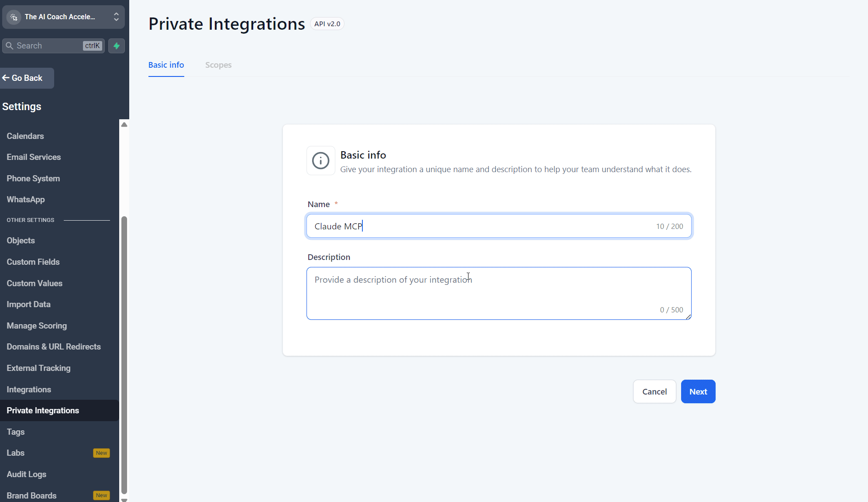The image size is (868, 502).
Task: Open Integrations settings
Action: click(29, 390)
